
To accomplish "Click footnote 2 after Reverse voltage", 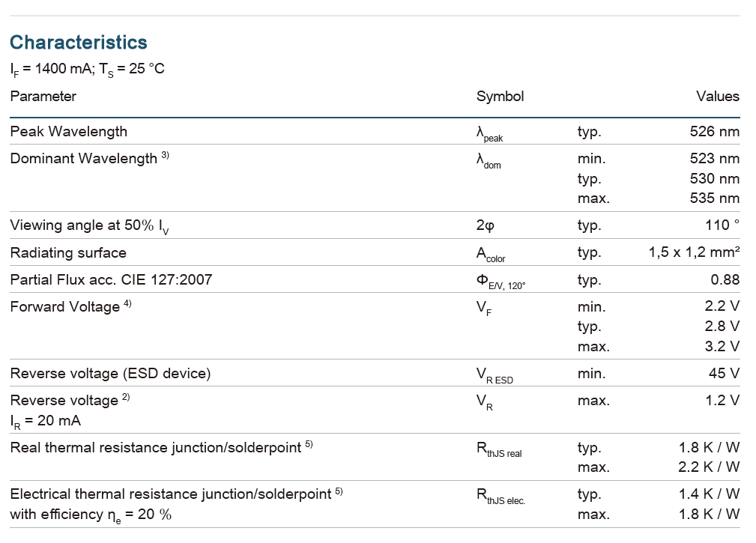I will 125,397.
